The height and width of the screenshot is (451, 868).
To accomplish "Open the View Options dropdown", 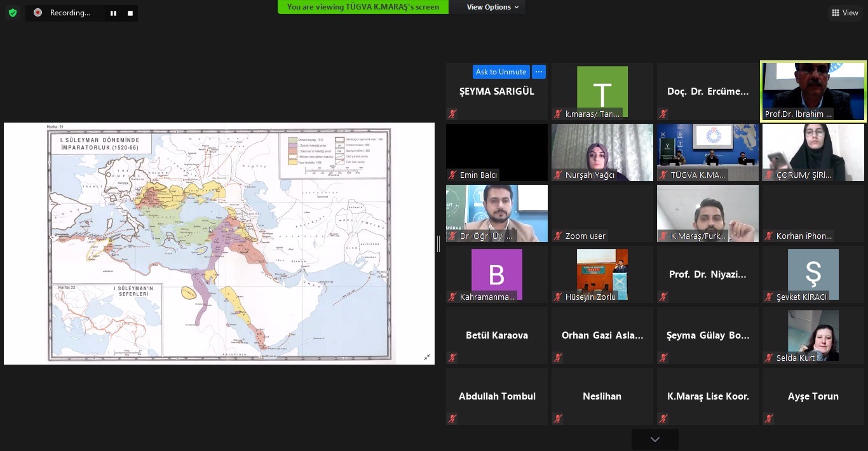I will point(492,7).
